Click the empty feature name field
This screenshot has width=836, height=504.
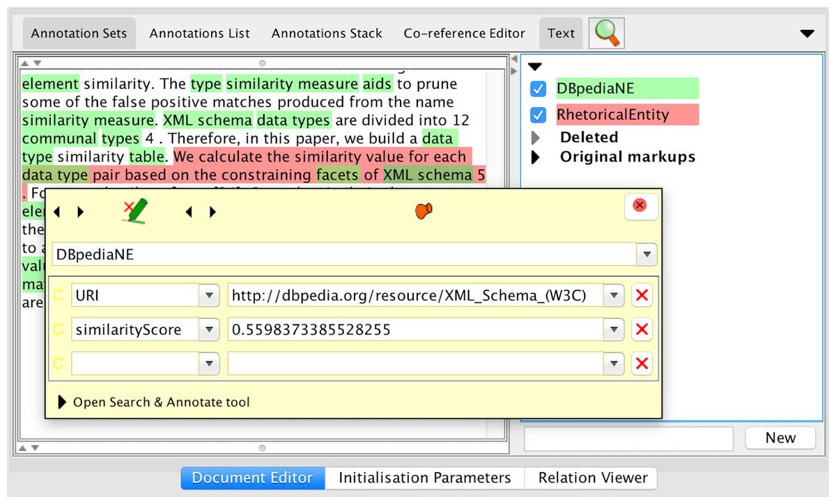tap(135, 363)
